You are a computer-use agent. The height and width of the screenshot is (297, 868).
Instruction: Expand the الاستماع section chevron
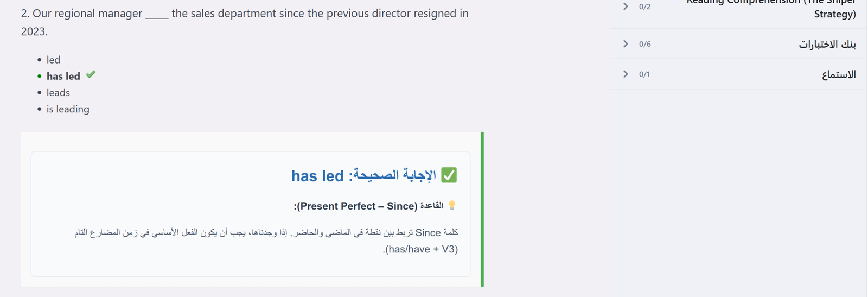click(626, 74)
